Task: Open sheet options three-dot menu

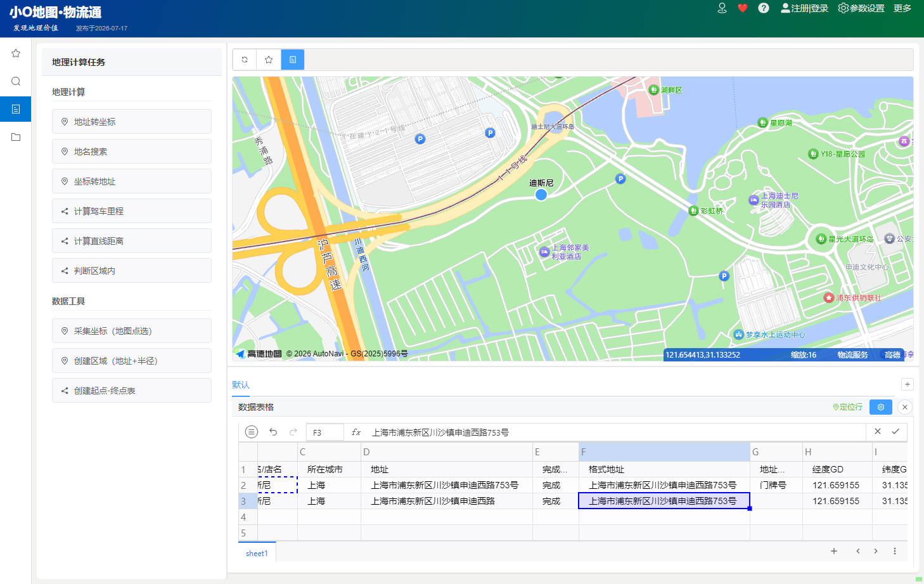Action: point(895,551)
